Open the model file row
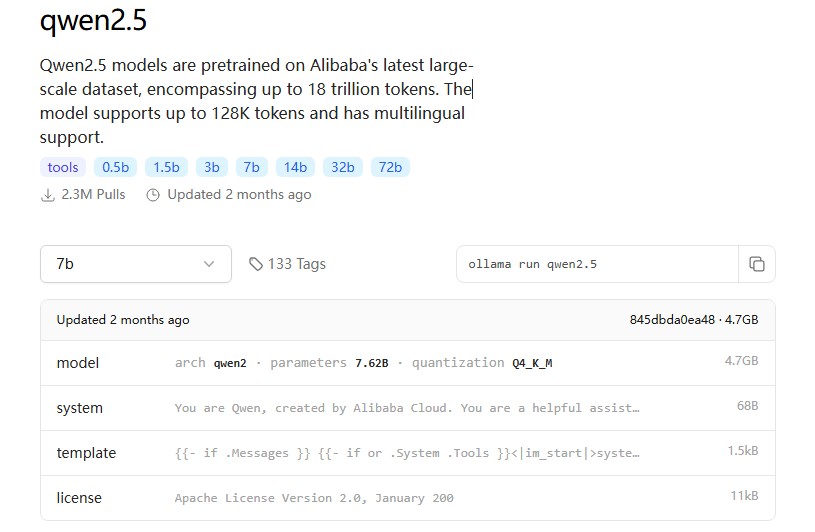Viewport: 815px width, 532px height. pyautogui.click(x=407, y=363)
